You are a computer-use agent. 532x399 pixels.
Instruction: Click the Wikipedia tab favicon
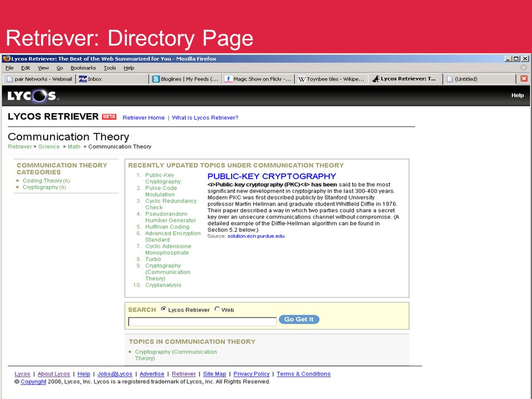301,79
